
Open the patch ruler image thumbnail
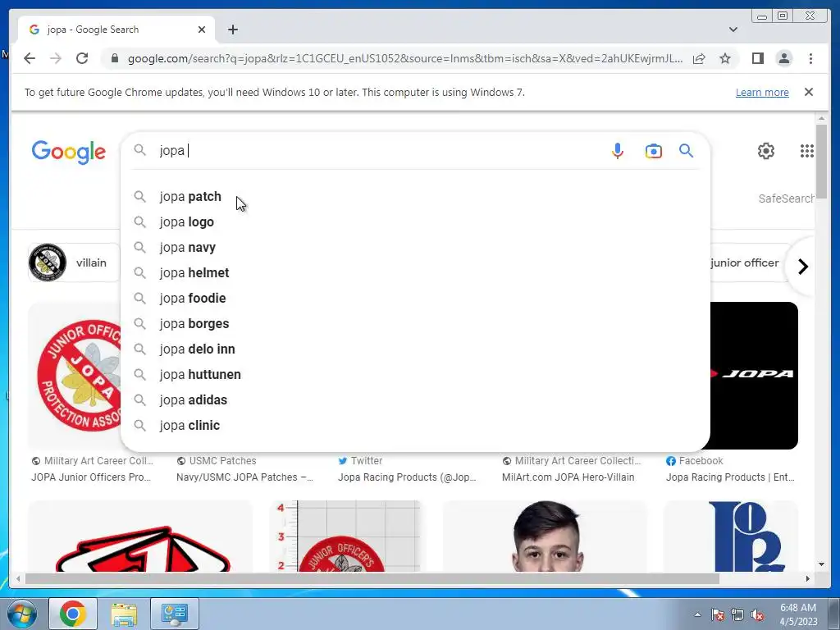point(345,536)
